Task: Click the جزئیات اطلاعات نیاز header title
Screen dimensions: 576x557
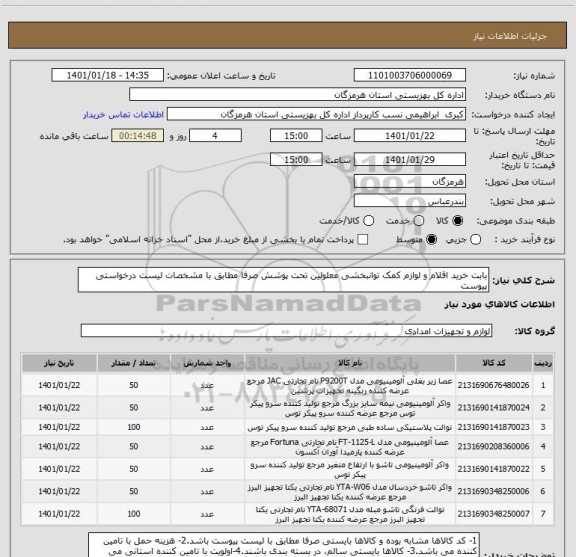Action: pyautogui.click(x=510, y=36)
